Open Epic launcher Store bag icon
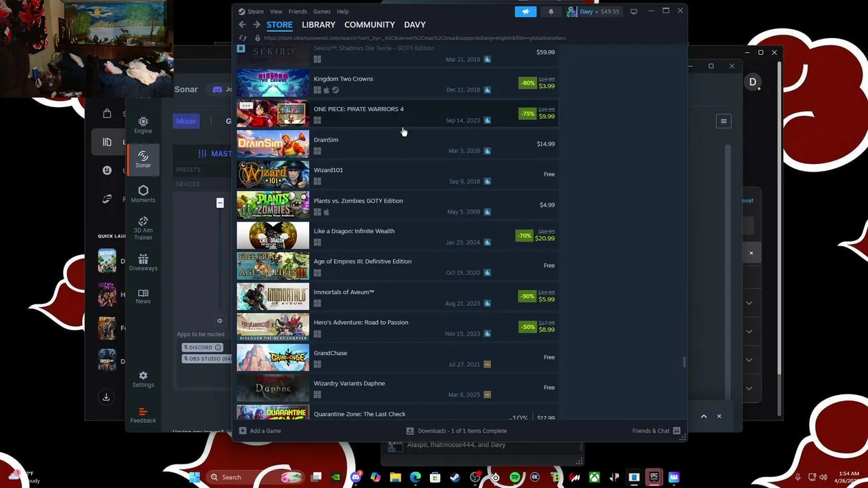 (106, 113)
